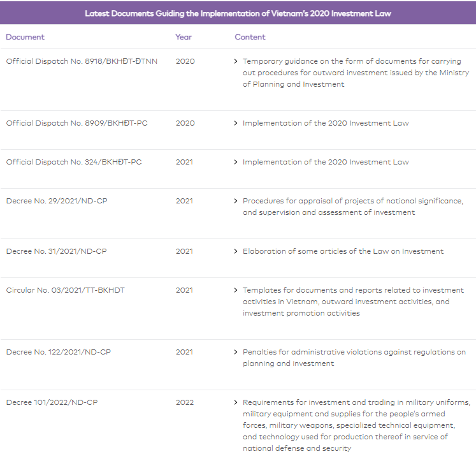
Task: Select the Document column header
Action: [25, 37]
